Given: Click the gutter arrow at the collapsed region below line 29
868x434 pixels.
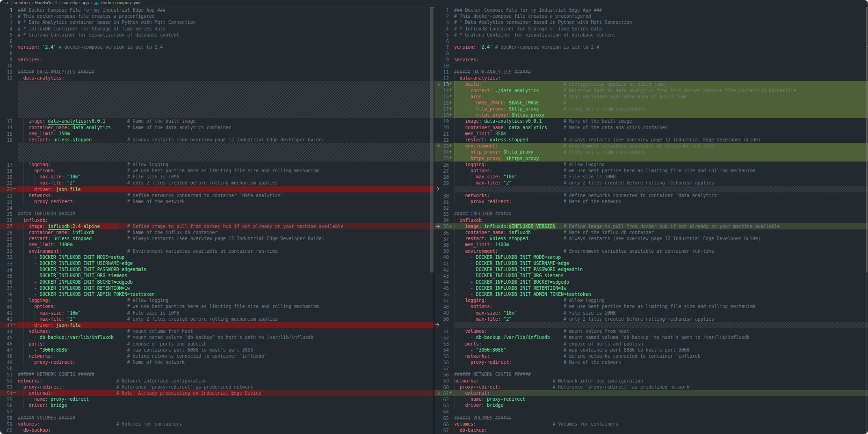Looking at the screenshot, I should [x=436, y=189].
